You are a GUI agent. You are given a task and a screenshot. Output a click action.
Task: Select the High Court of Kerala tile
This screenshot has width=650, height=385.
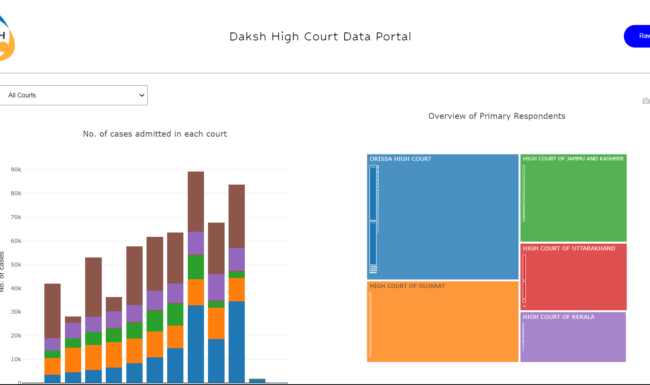(x=573, y=337)
